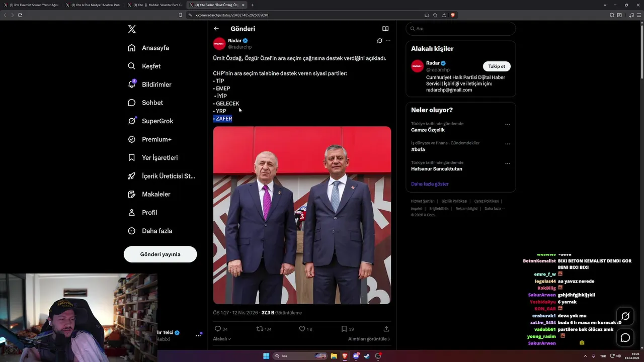644x362 pixels.
Task: Click the X logo in the sidebar
Action: [132, 29]
